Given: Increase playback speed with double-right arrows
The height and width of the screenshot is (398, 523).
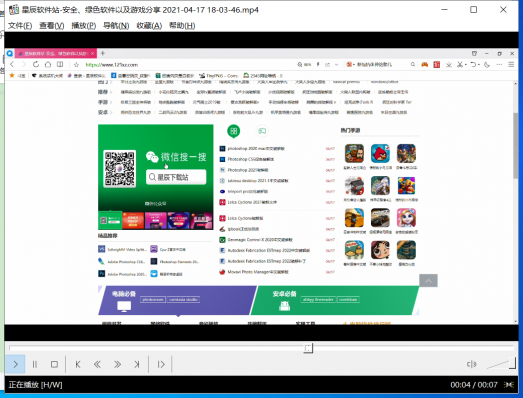Looking at the screenshot, I should (x=117, y=364).
